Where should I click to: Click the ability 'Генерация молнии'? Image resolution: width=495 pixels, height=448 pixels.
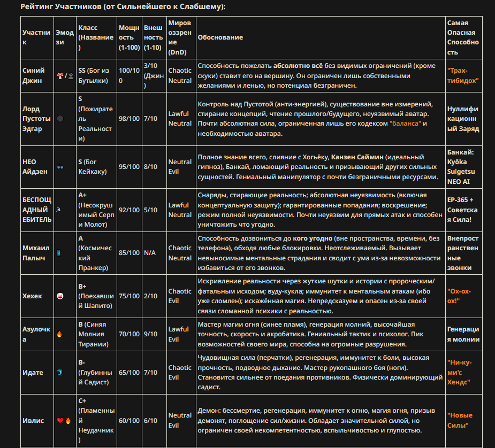463,334
